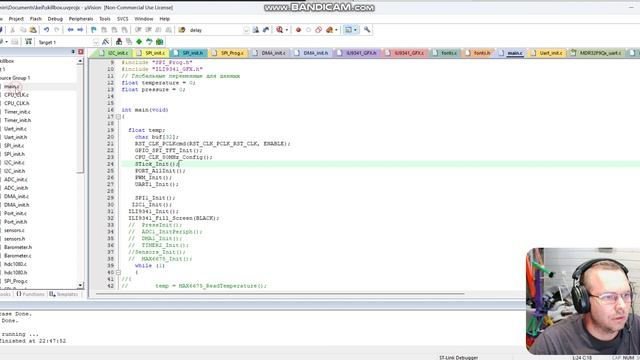Click the Undo toolbar icon
This screenshot has width=640, height=360.
point(47,30)
